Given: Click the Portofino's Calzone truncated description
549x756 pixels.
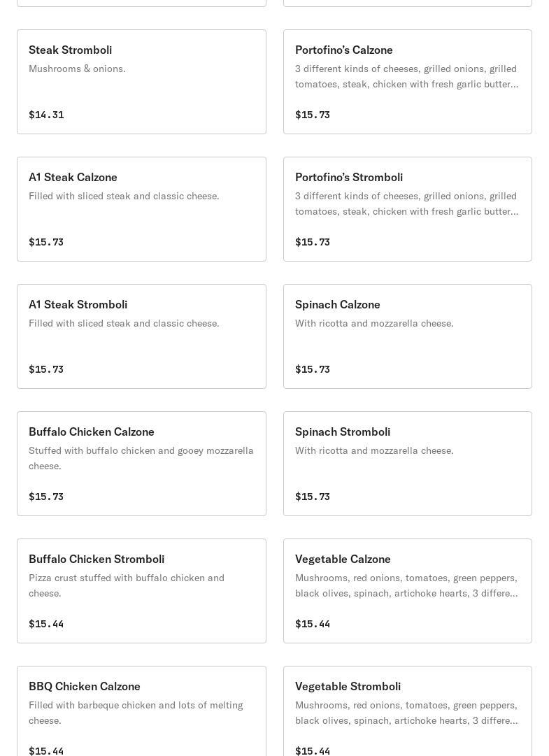Looking at the screenshot, I should [x=406, y=76].
